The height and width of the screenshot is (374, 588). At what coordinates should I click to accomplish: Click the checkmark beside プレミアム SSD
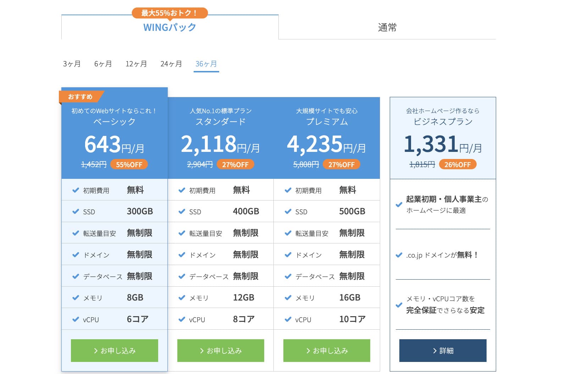[288, 211]
